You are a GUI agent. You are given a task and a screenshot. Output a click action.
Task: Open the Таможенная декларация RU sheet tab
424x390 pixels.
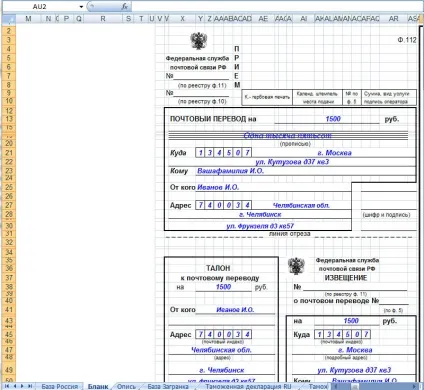(248, 386)
